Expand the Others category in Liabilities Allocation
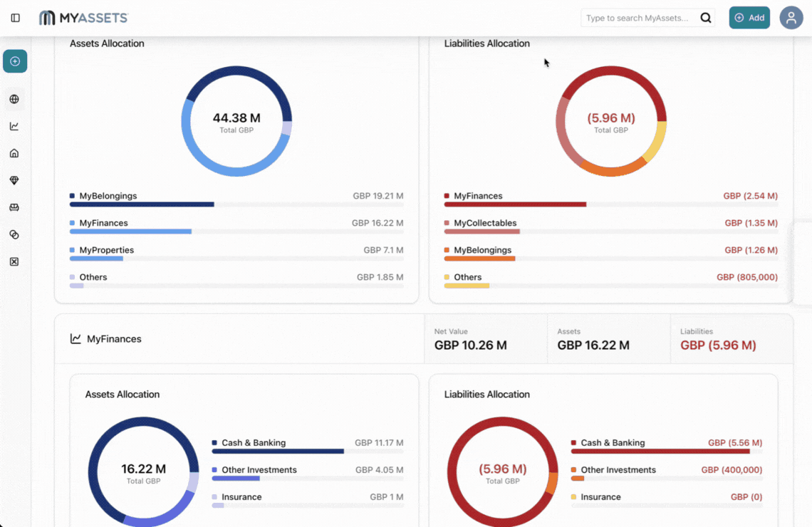The height and width of the screenshot is (527, 812). (467, 277)
